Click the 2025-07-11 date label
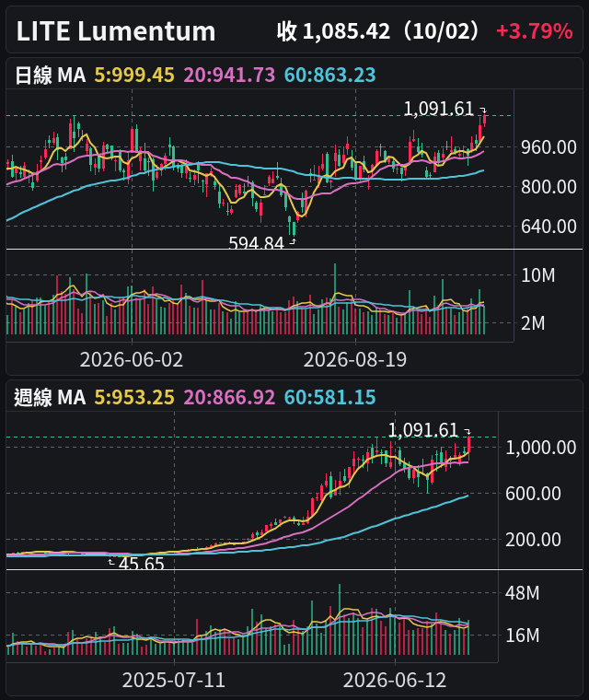Viewport: 589px width, 700px height. point(174,681)
